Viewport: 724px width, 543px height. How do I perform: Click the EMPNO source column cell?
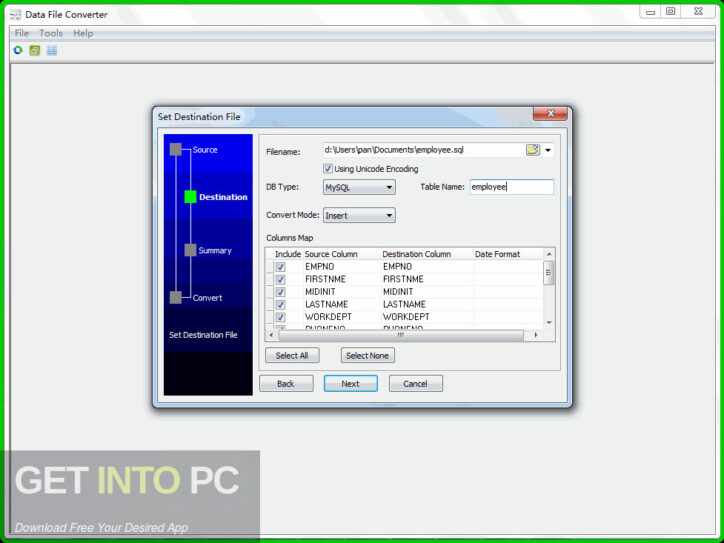(x=342, y=267)
